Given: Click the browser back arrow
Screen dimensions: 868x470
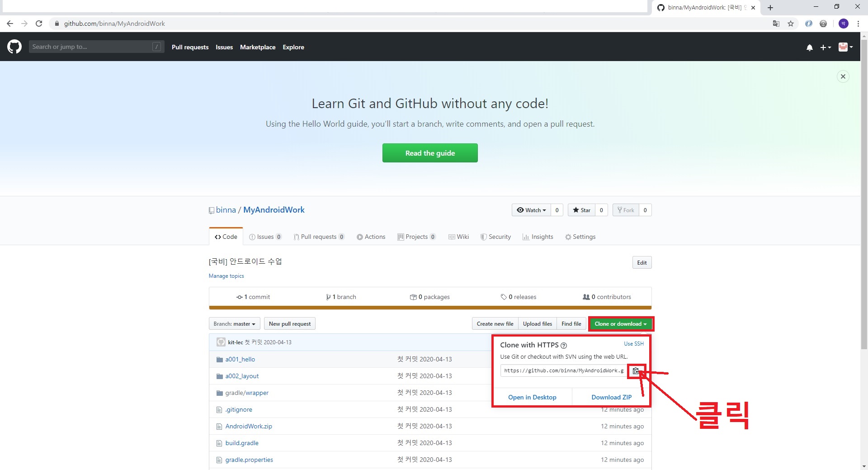Looking at the screenshot, I should coord(10,24).
